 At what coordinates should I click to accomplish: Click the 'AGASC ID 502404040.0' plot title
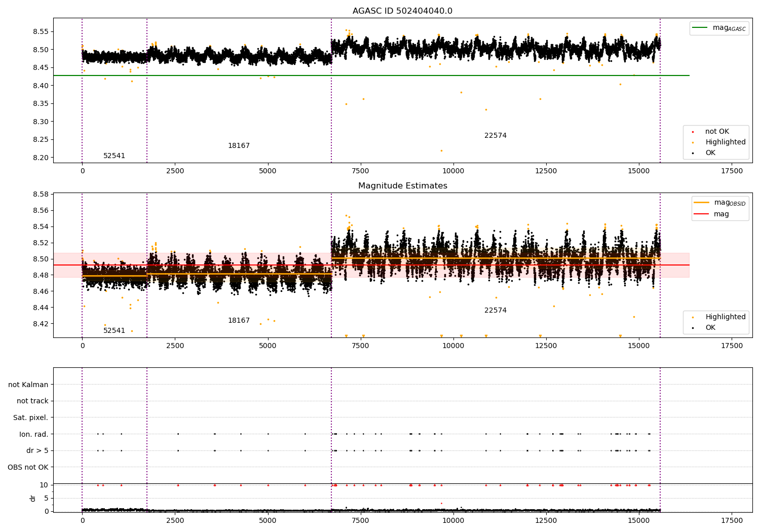tap(402, 11)
